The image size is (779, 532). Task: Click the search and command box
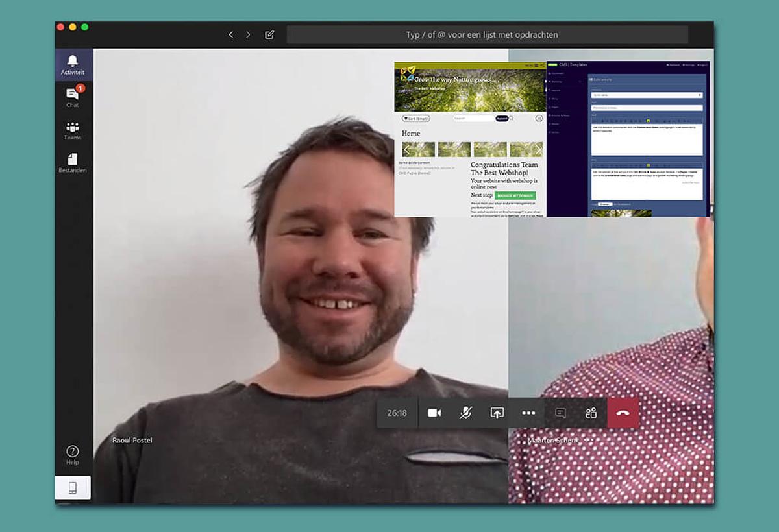(487, 35)
